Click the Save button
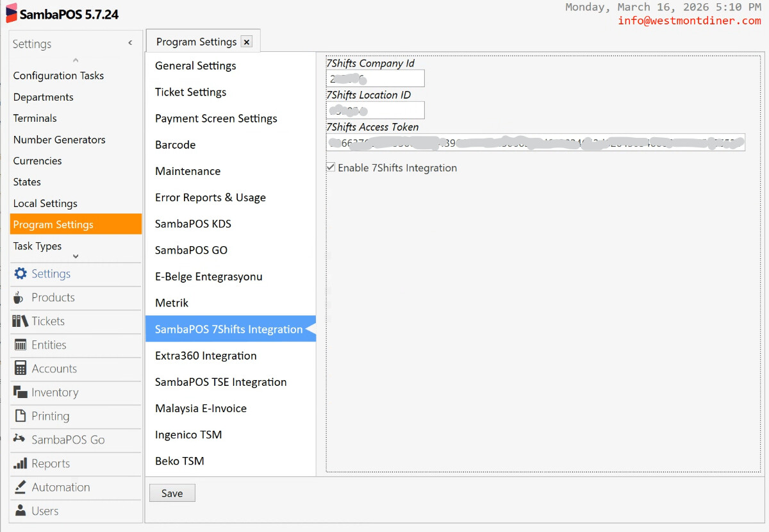The image size is (769, 532). tap(172, 493)
